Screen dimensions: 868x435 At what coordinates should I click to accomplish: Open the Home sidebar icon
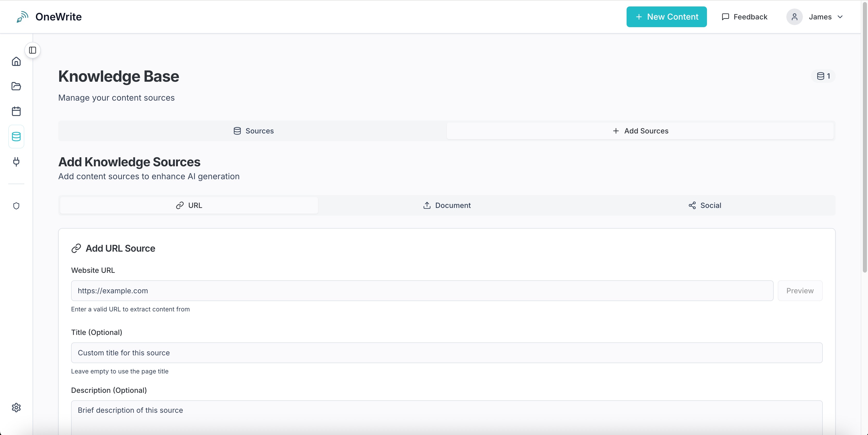(x=16, y=61)
